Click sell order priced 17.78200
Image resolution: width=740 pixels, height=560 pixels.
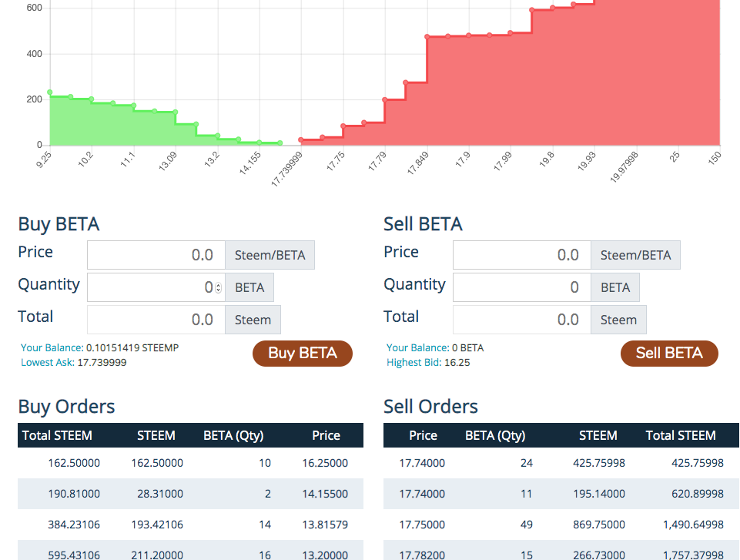click(x=561, y=551)
